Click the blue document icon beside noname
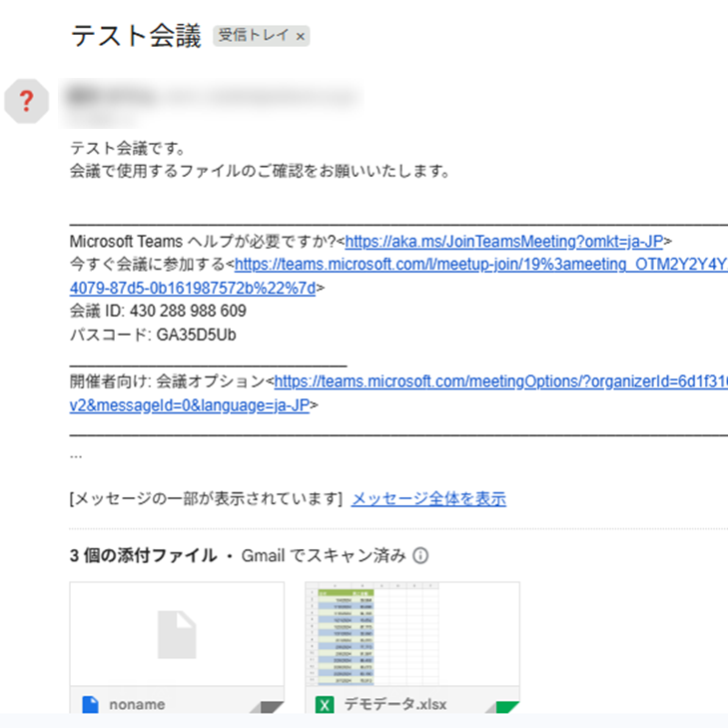Viewport: 728px width, 728px height. tap(90, 704)
